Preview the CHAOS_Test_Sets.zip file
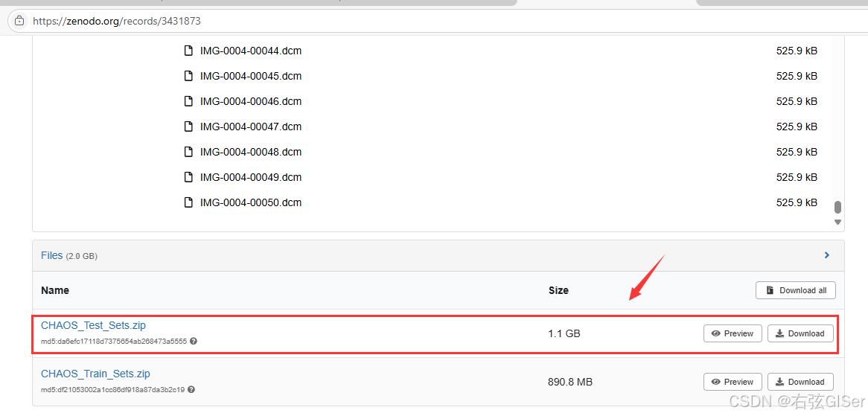The width and height of the screenshot is (868, 416). click(x=733, y=333)
